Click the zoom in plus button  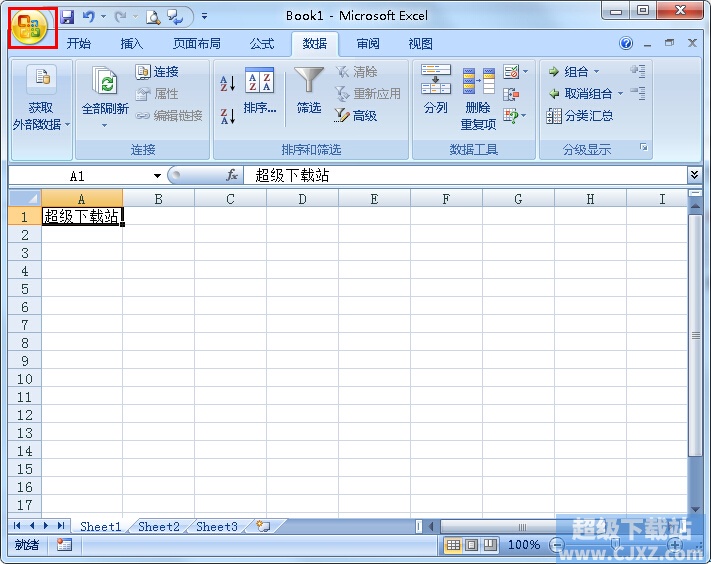675,545
